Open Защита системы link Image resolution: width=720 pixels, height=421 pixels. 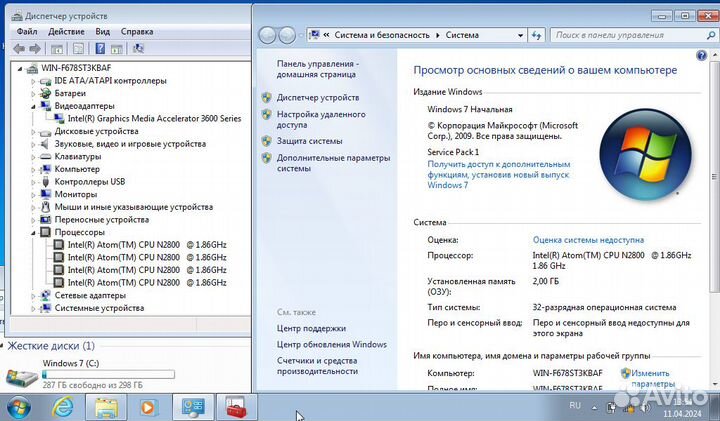pos(309,141)
